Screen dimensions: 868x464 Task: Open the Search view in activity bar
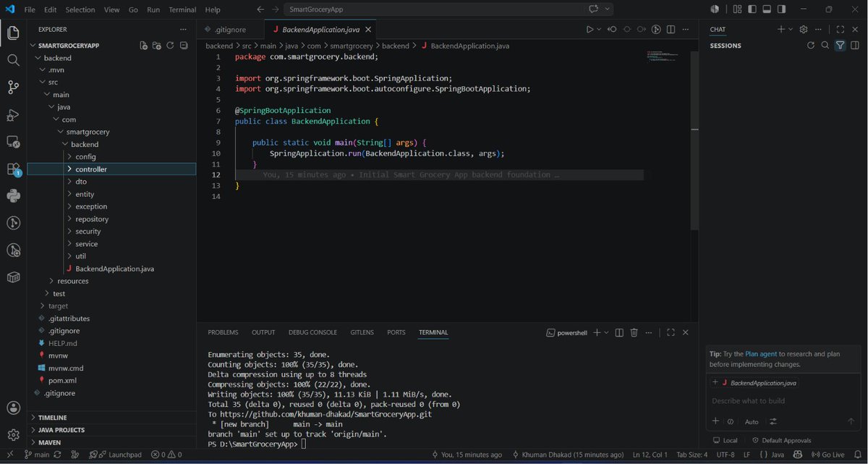coord(13,60)
